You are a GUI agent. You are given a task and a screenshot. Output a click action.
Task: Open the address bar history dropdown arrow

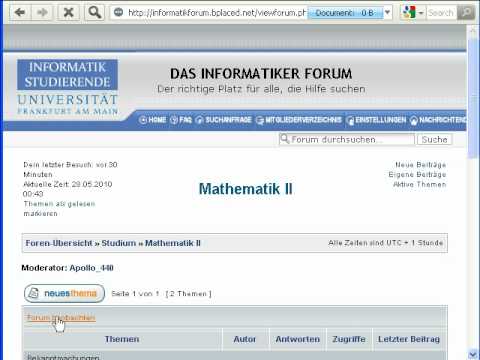coord(387,13)
